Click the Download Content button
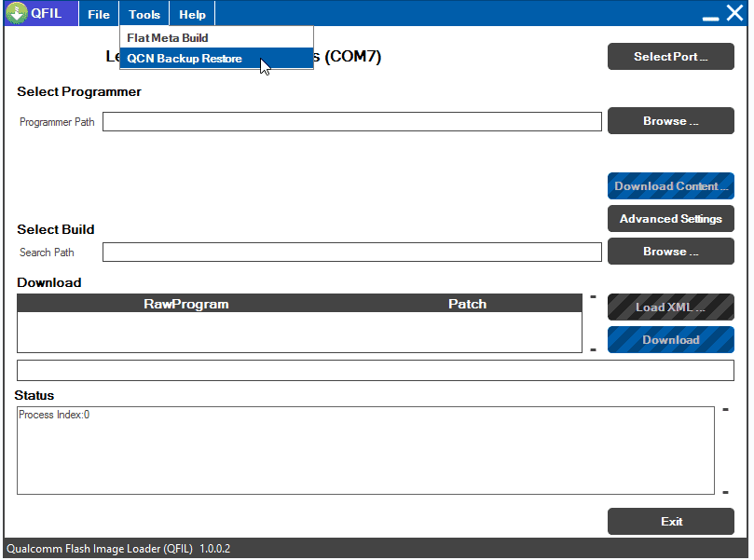Image resolution: width=754 pixels, height=560 pixels. [671, 186]
